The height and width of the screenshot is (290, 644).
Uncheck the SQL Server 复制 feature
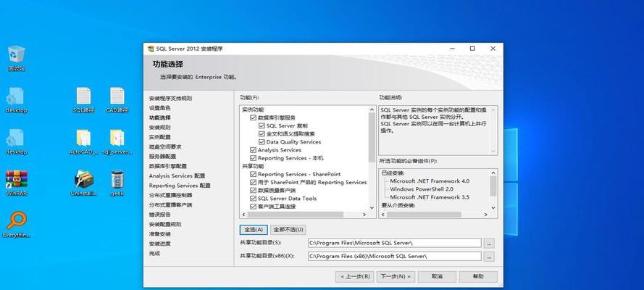[x=262, y=125]
